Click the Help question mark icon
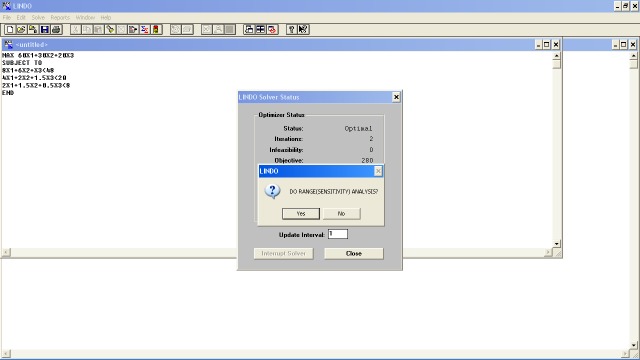 [291, 29]
